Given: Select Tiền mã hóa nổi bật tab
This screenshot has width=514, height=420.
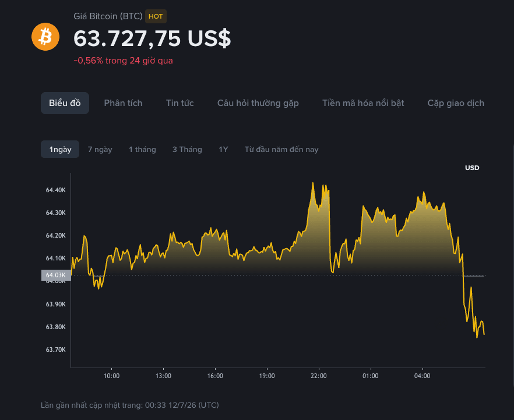Looking at the screenshot, I should pyautogui.click(x=363, y=103).
